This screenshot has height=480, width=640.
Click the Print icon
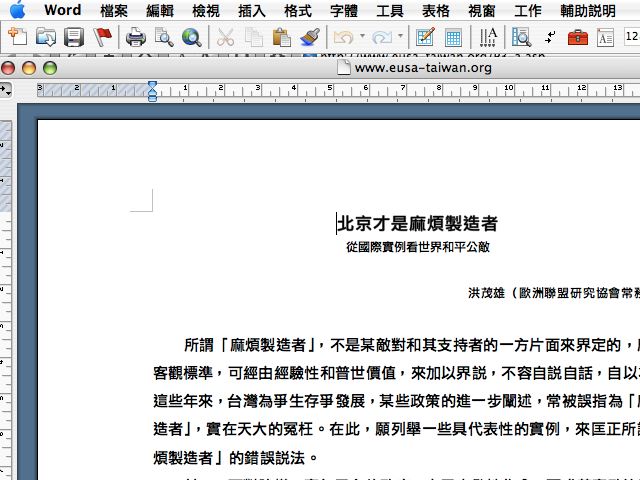click(x=136, y=38)
